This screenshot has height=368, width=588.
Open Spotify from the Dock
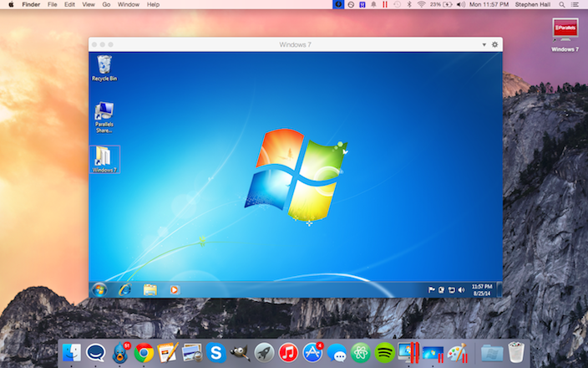[x=385, y=352]
